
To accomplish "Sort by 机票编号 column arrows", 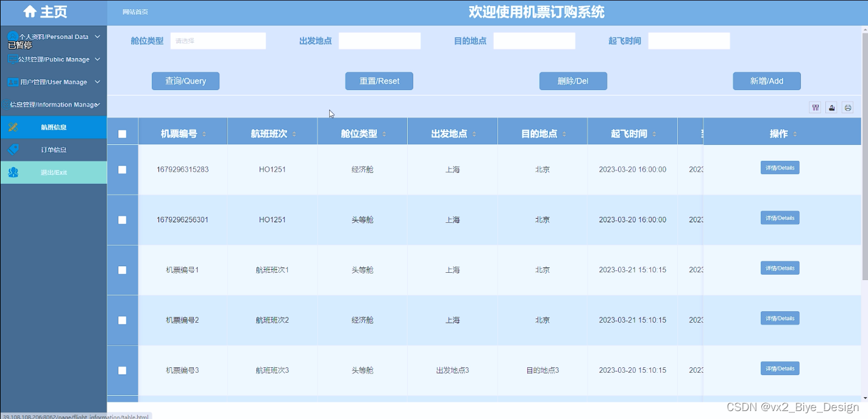I will 204,134.
